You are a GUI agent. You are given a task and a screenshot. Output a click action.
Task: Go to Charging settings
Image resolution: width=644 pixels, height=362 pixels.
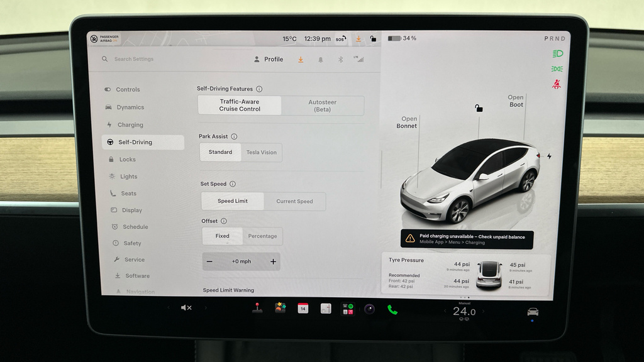125,125
